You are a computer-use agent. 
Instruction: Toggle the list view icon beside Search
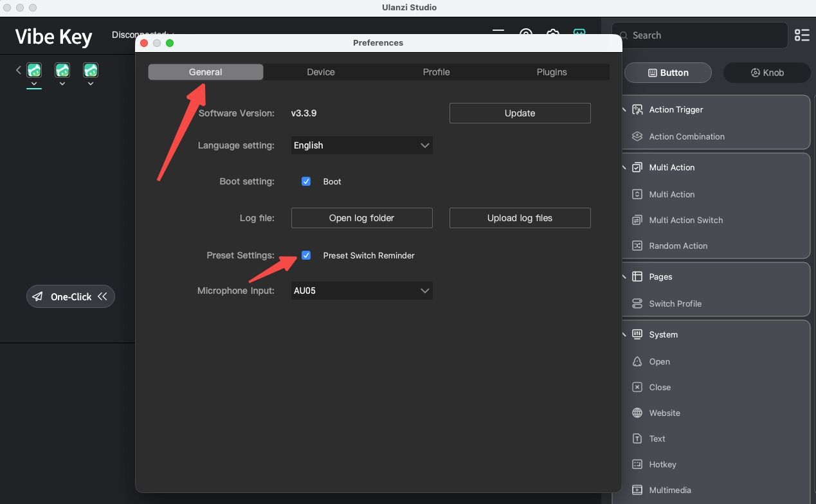802,35
